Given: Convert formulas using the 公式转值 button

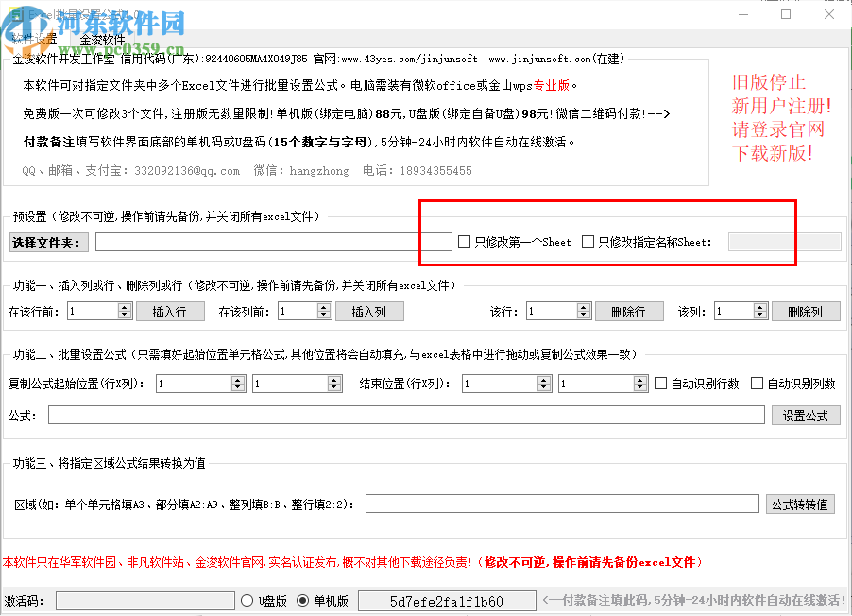Looking at the screenshot, I should tap(799, 504).
